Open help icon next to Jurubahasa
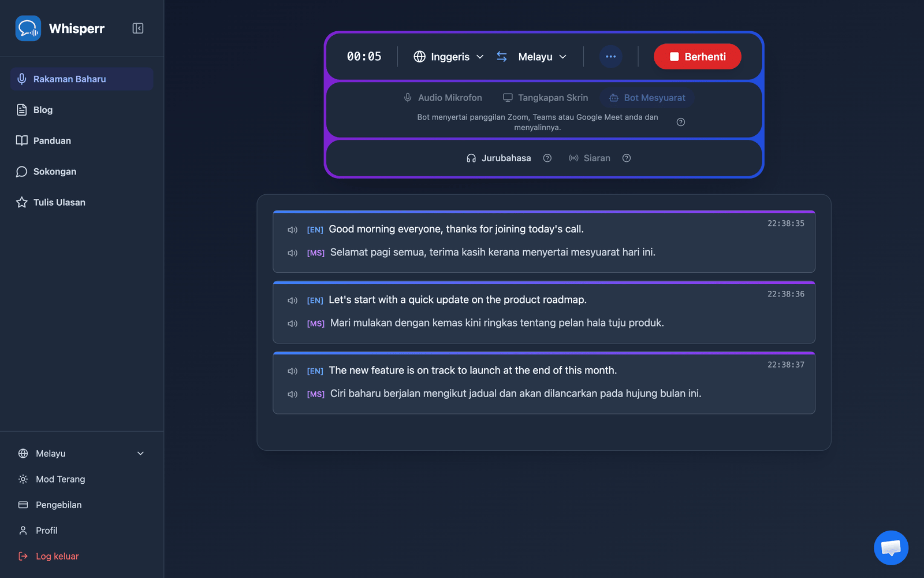924x578 pixels. tap(547, 158)
